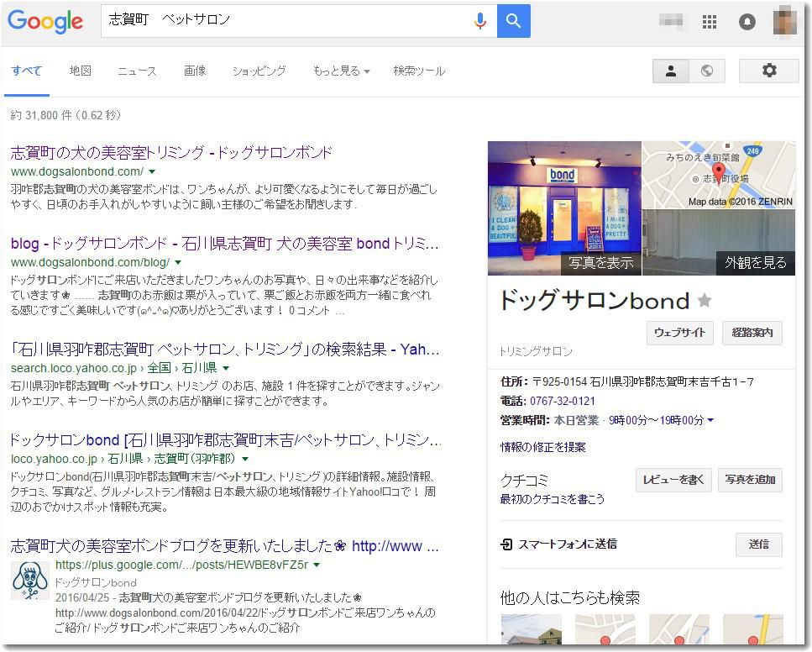Click the 約 31,800 件 result count
This screenshot has width=812, height=652.
pyautogui.click(x=65, y=115)
